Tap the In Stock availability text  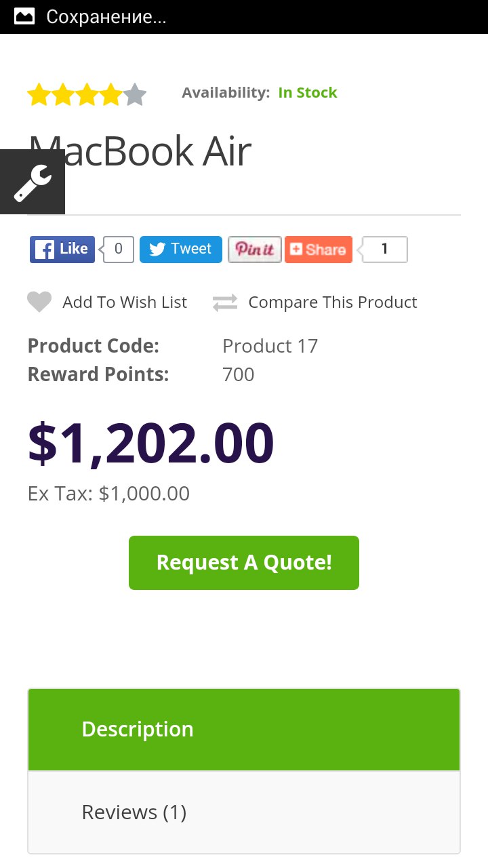click(308, 93)
